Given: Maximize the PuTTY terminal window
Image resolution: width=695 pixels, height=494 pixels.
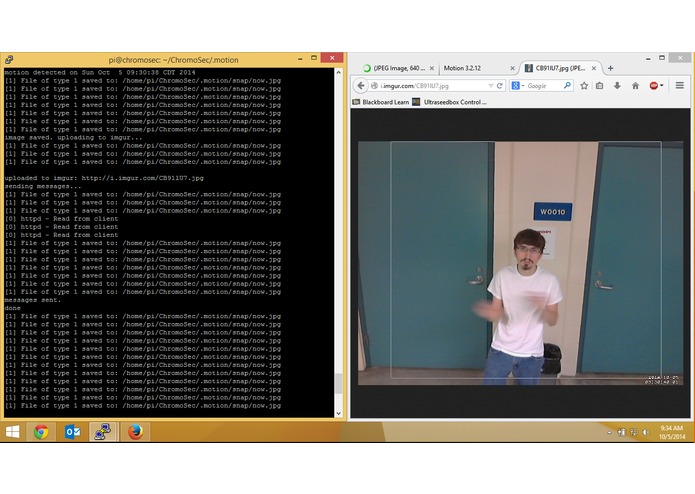Looking at the screenshot, I should pos(314,58).
